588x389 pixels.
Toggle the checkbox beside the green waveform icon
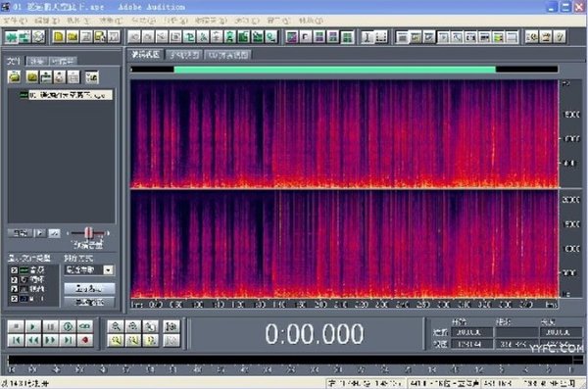[15, 270]
